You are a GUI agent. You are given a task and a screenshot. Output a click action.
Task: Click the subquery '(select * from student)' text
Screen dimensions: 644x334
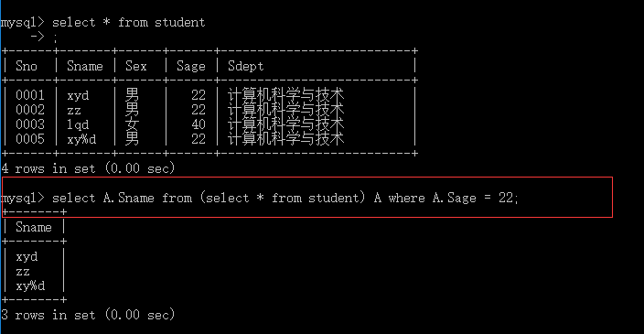(283, 198)
